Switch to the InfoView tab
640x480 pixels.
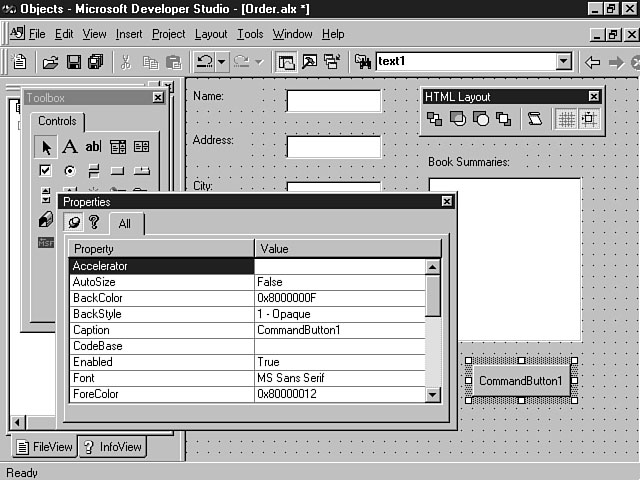112,447
